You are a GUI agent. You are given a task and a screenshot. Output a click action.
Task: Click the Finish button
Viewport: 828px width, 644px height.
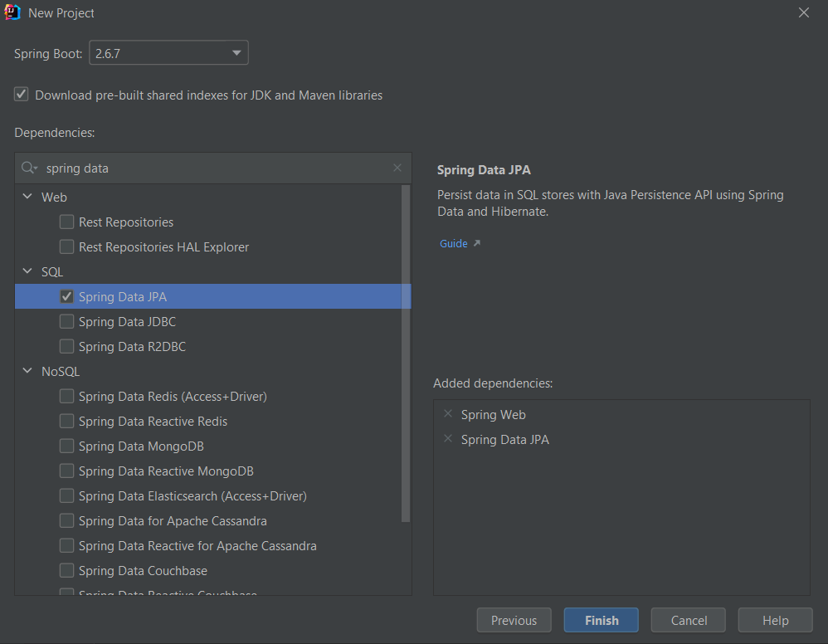click(x=601, y=620)
